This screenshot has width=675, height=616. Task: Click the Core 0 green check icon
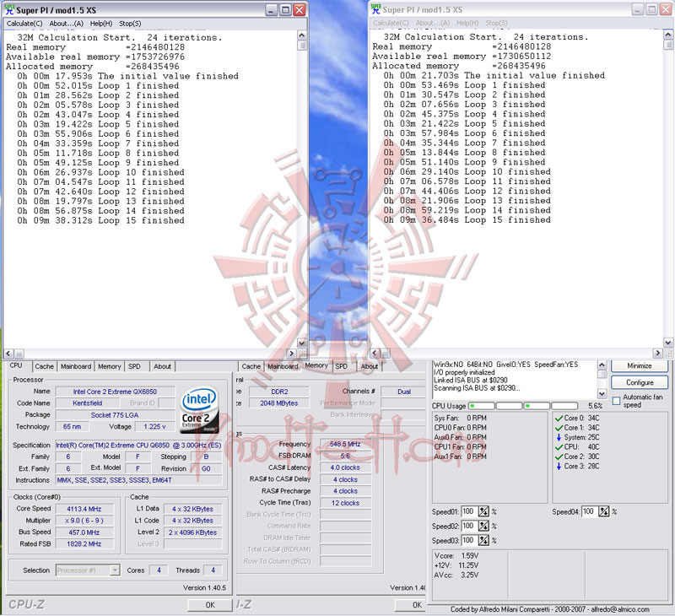(x=559, y=418)
